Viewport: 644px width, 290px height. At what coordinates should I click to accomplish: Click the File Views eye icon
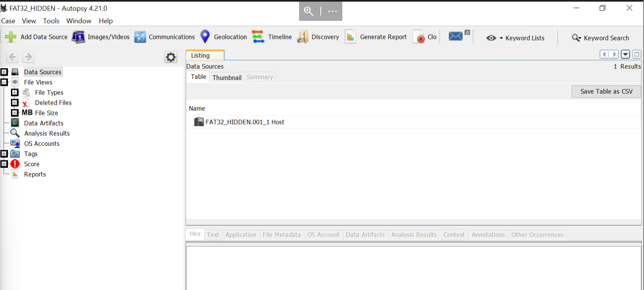tap(15, 82)
